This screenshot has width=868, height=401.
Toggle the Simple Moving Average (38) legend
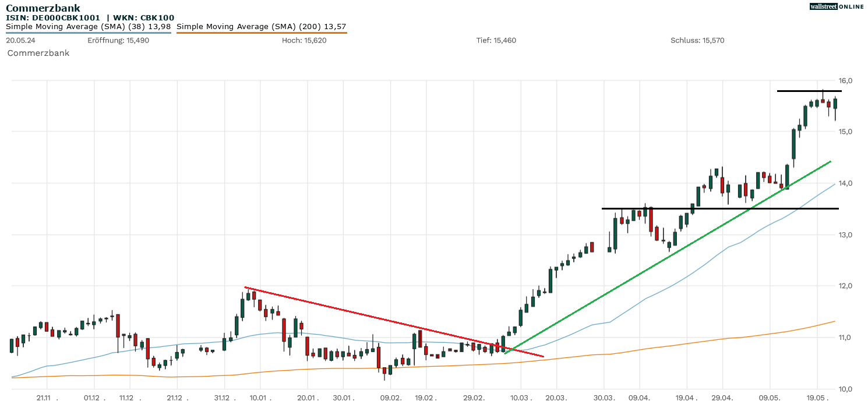(88, 27)
